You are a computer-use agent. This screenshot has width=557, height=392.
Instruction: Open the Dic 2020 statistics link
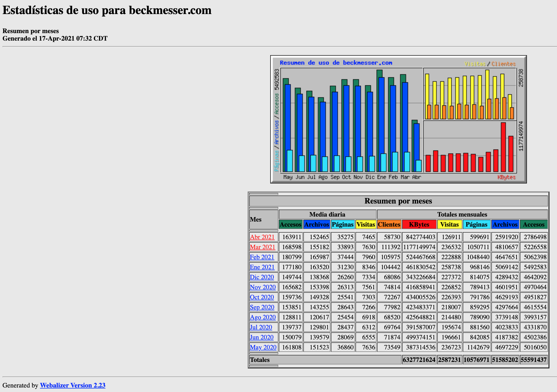262,277
